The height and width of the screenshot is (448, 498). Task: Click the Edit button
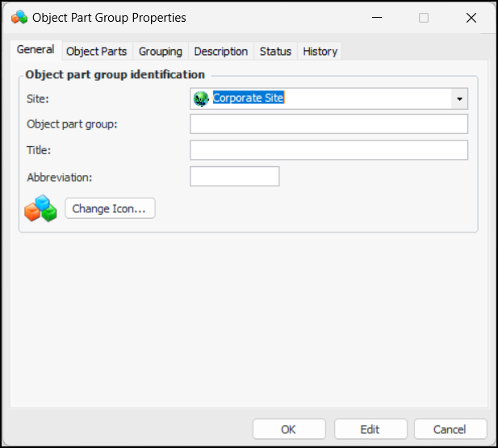pyautogui.click(x=370, y=429)
